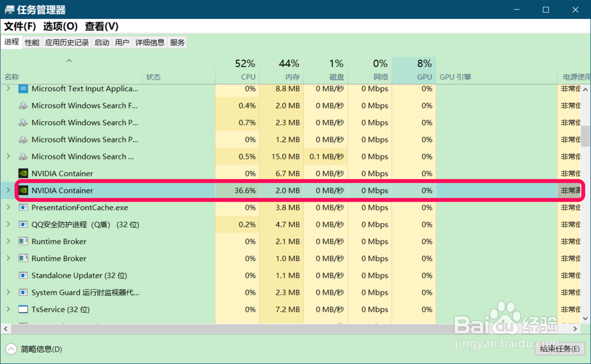Screen dimensions: 591x364
Task: Sort by the 磁盘 column header
Action: [325, 70]
